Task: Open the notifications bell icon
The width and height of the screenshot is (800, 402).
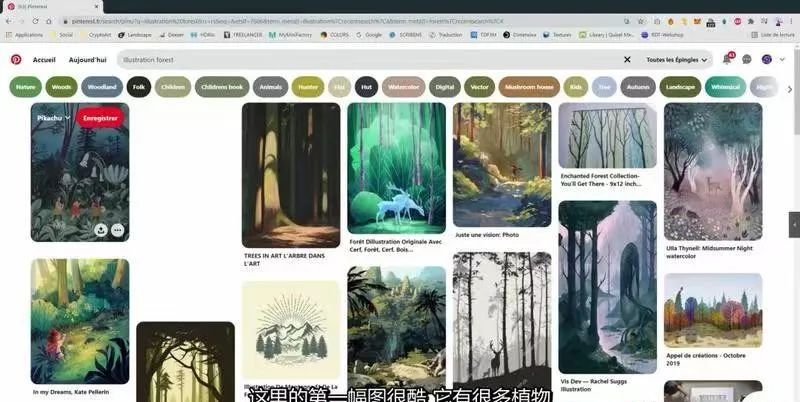Action: point(727,60)
